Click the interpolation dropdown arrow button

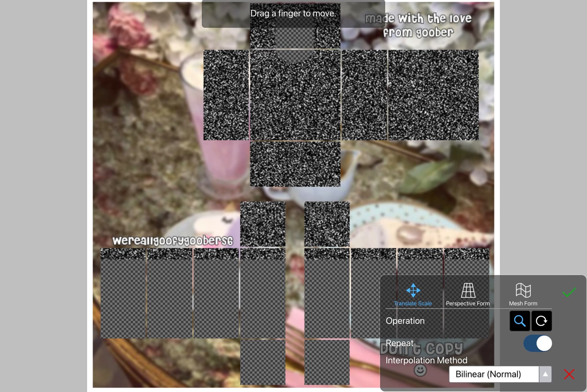545,374
